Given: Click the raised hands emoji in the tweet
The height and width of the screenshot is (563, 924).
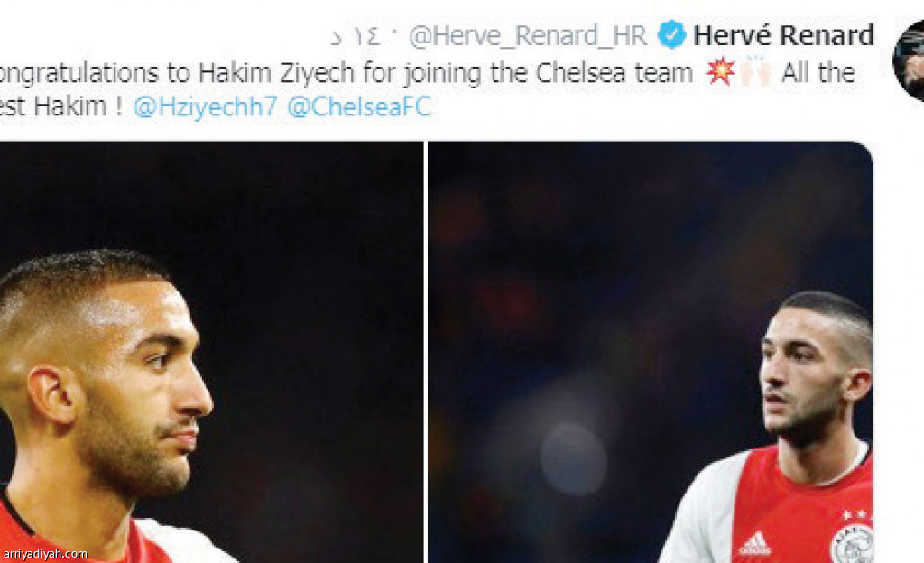Looking at the screenshot, I should 755,72.
